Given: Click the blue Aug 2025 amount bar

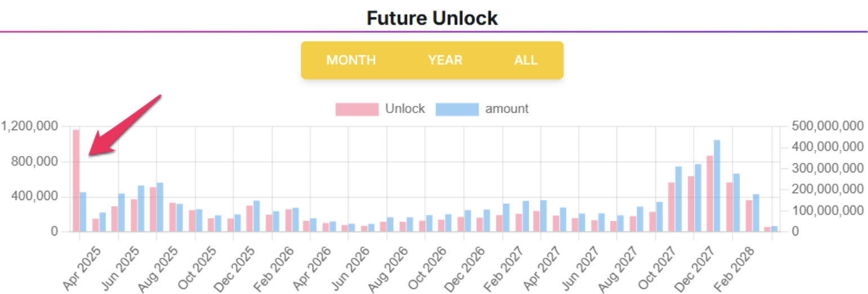Looking at the screenshot, I should [x=160, y=207].
